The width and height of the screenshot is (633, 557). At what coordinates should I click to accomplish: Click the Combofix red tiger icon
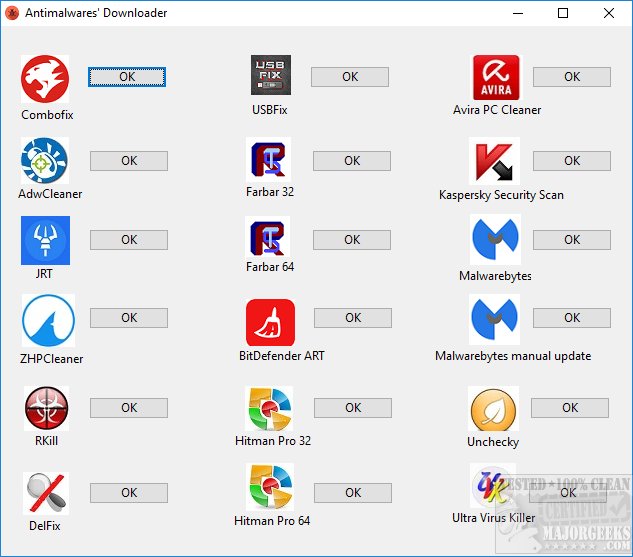(x=45, y=79)
